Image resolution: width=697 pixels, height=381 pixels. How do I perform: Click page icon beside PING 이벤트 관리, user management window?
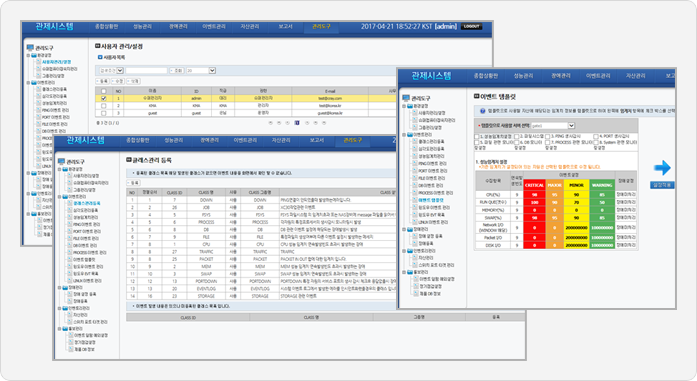coord(39,110)
